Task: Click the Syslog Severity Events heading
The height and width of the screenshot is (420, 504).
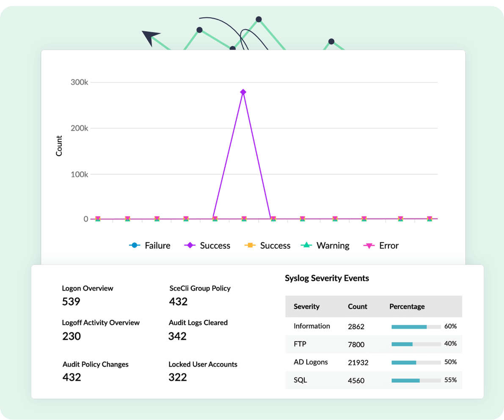Action: (327, 278)
